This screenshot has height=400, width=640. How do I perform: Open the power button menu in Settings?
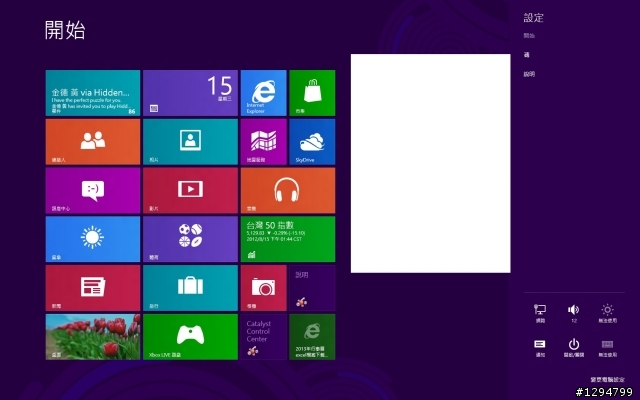tap(573, 348)
